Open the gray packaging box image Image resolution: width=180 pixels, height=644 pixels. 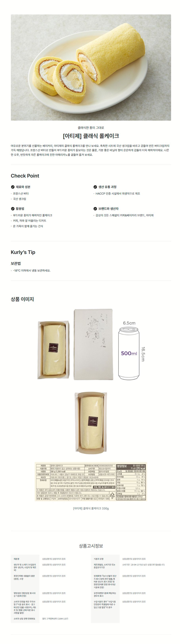point(93,345)
